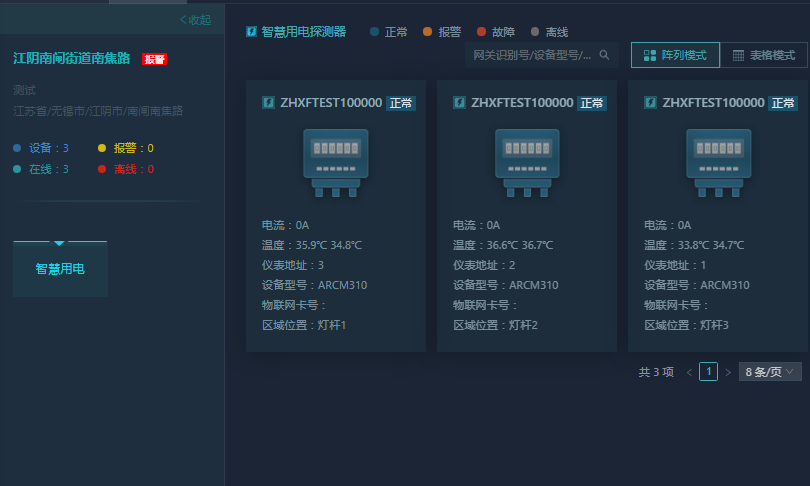Image resolution: width=810 pixels, height=486 pixels.
Task: Switch to 表格模式 table view
Action: click(764, 55)
